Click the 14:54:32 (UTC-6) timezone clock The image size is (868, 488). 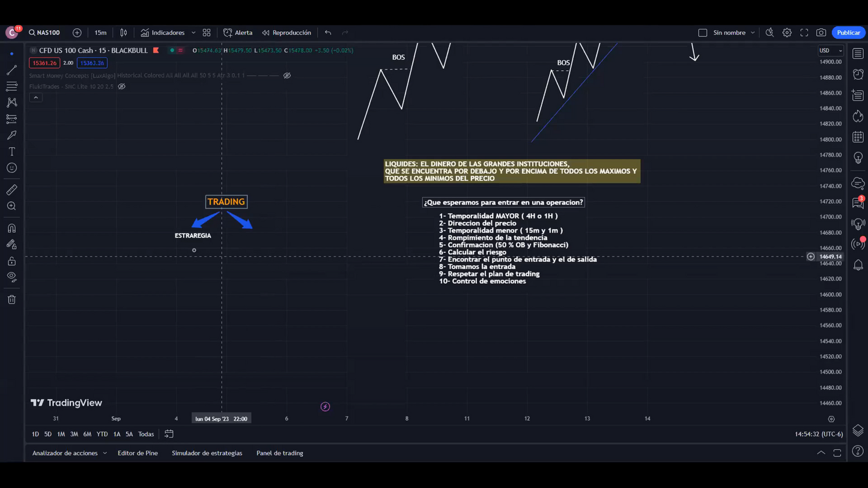coord(818,434)
